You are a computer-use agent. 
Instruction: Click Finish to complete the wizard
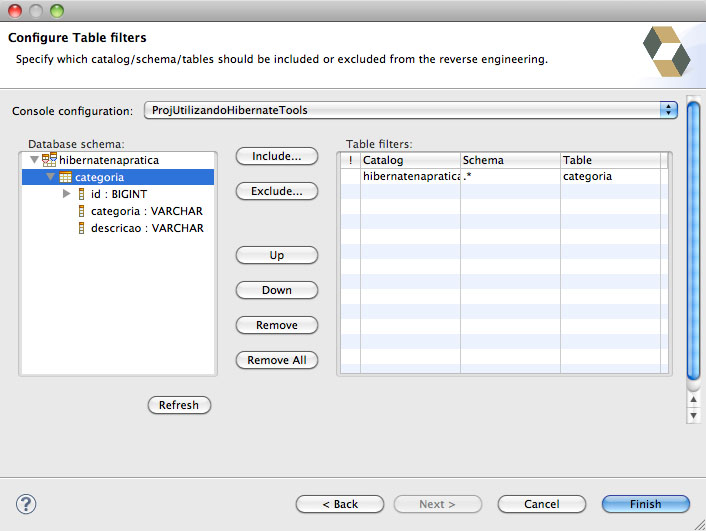[x=646, y=504]
